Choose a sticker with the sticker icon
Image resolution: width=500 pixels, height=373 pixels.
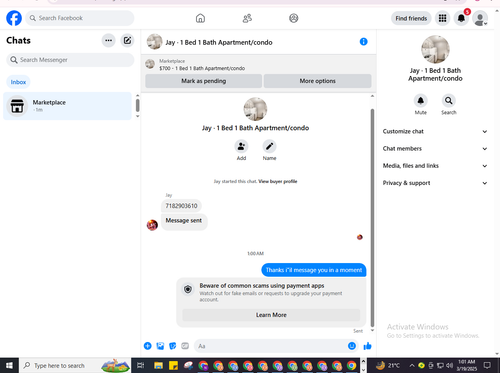[x=173, y=346]
